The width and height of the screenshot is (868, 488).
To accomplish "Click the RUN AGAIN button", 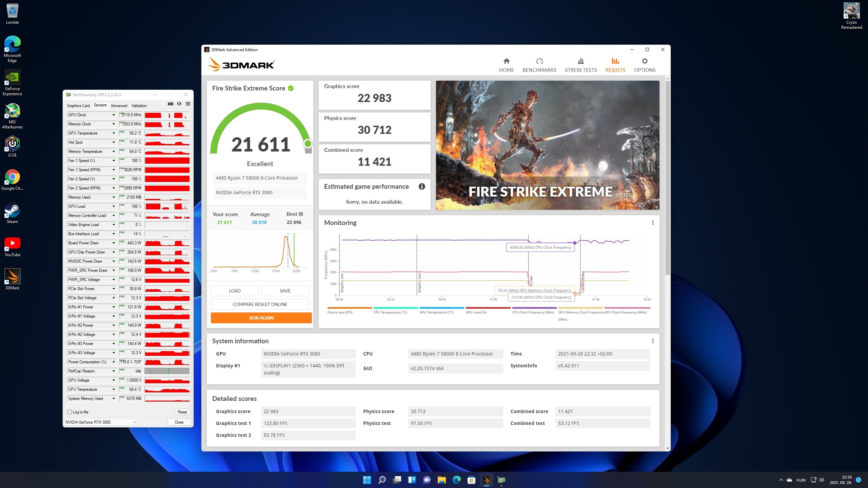I will [261, 318].
